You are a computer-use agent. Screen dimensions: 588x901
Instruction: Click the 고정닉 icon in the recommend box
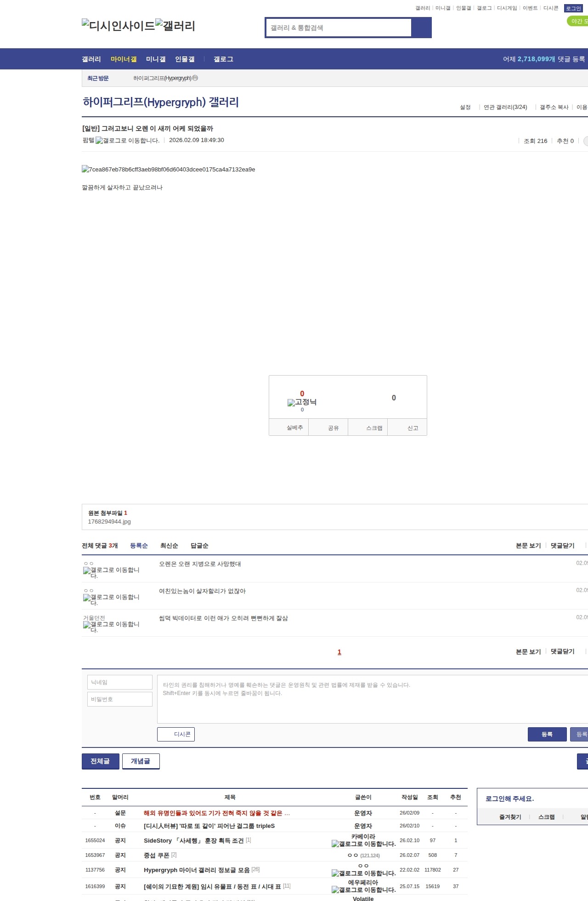click(x=302, y=402)
